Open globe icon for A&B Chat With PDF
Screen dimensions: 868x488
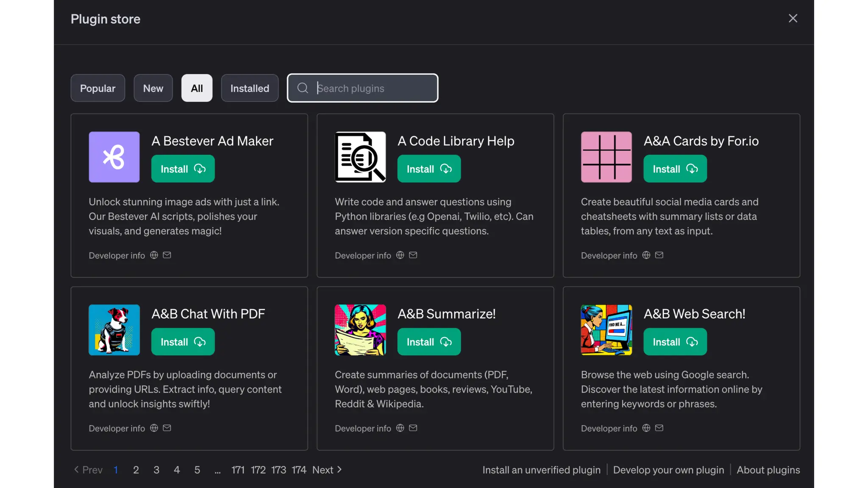click(x=154, y=428)
